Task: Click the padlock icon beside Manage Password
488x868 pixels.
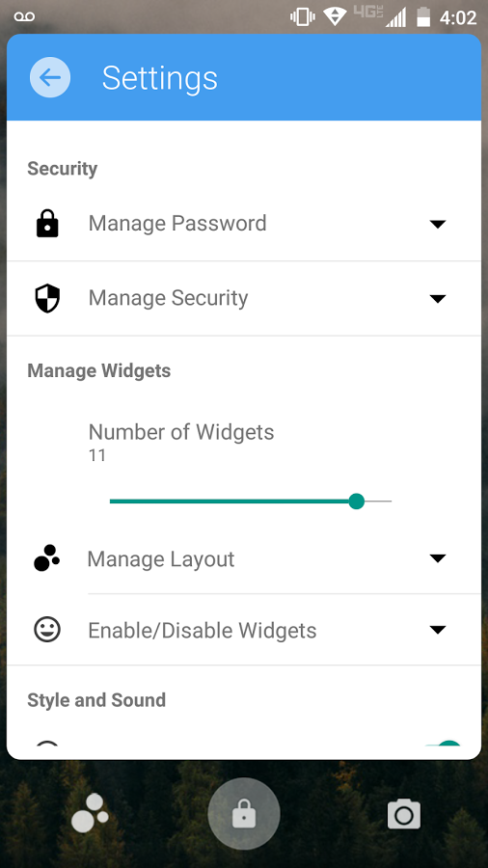Action: click(47, 224)
